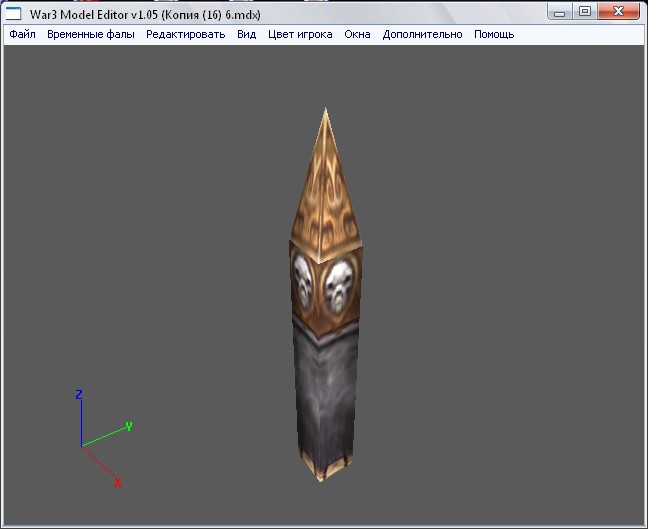Open the Помощь menu
Image resolution: width=648 pixels, height=529 pixels.
[x=494, y=34]
